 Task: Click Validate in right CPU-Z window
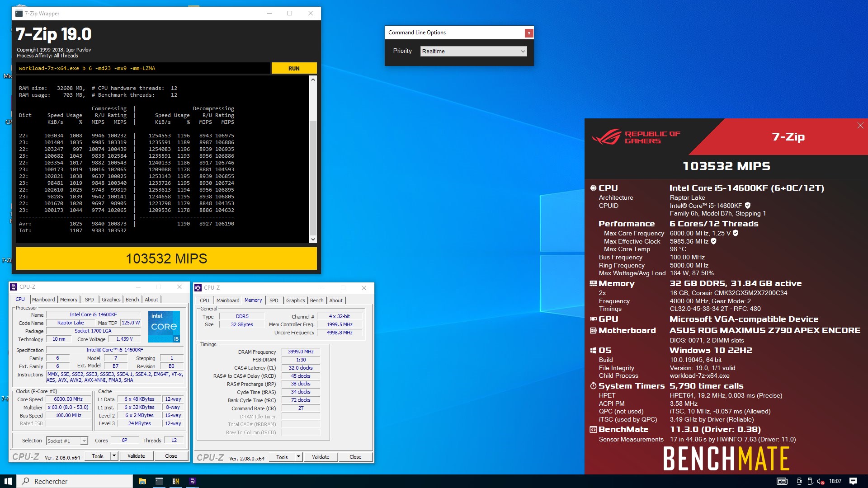(x=321, y=457)
